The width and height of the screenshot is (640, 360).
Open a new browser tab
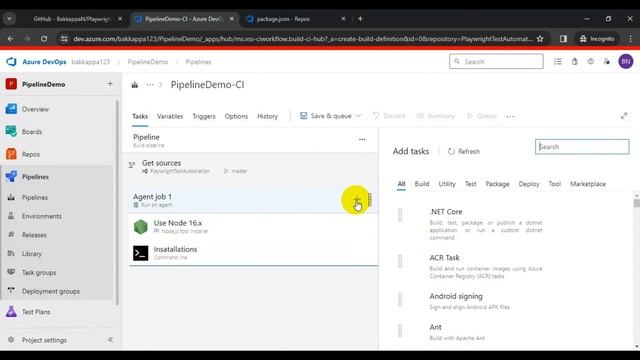tap(360, 19)
